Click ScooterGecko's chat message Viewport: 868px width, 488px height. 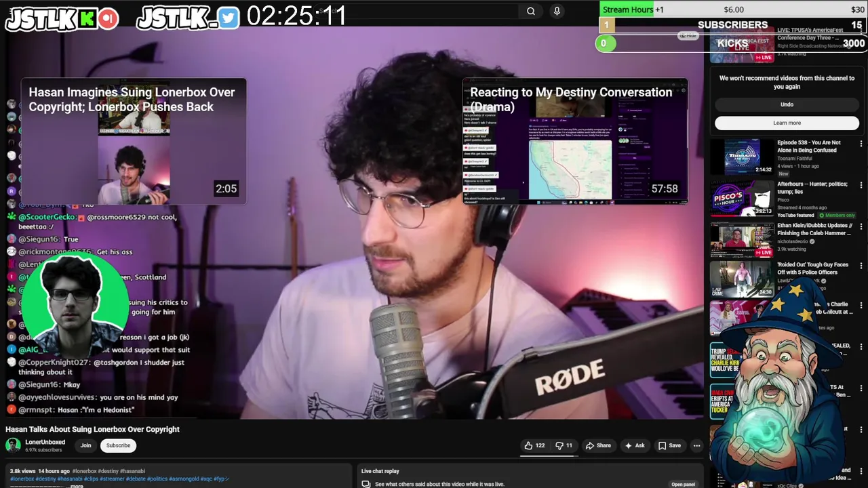98,222
